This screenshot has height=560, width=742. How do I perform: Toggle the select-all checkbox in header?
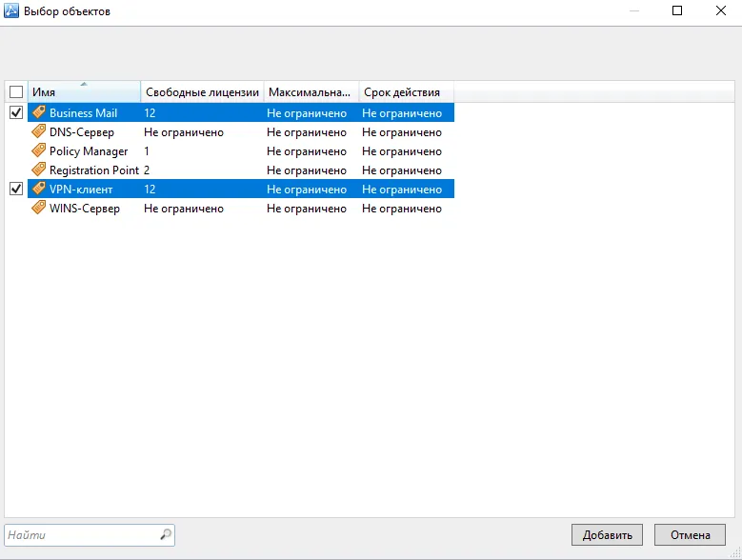(x=16, y=91)
